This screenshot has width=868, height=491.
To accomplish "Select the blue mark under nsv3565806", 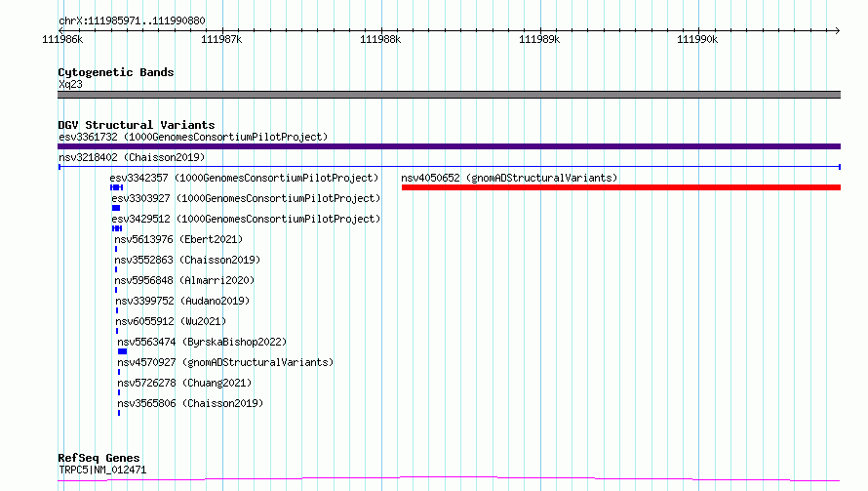I will pyautogui.click(x=118, y=413).
